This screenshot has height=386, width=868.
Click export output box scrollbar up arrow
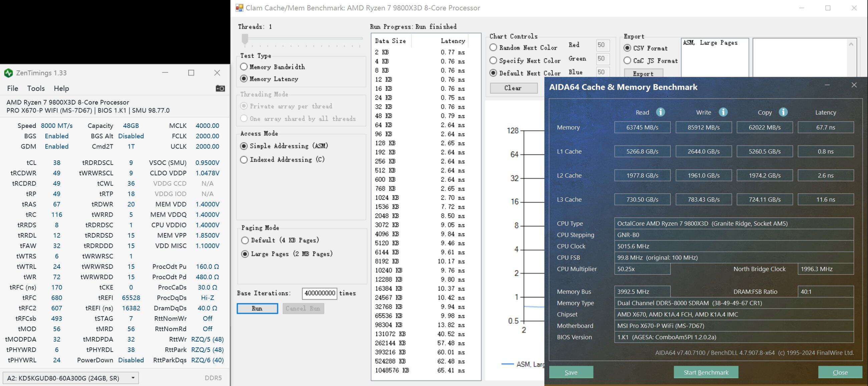pyautogui.click(x=851, y=44)
